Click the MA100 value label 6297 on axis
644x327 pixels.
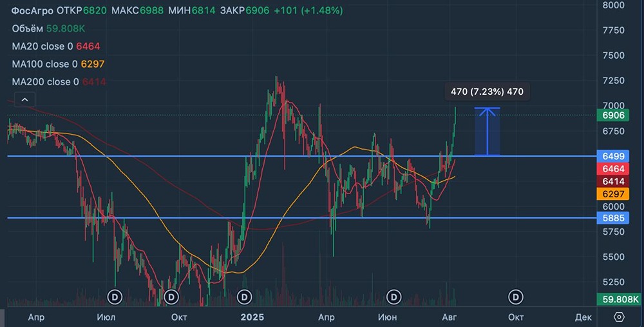(x=613, y=193)
